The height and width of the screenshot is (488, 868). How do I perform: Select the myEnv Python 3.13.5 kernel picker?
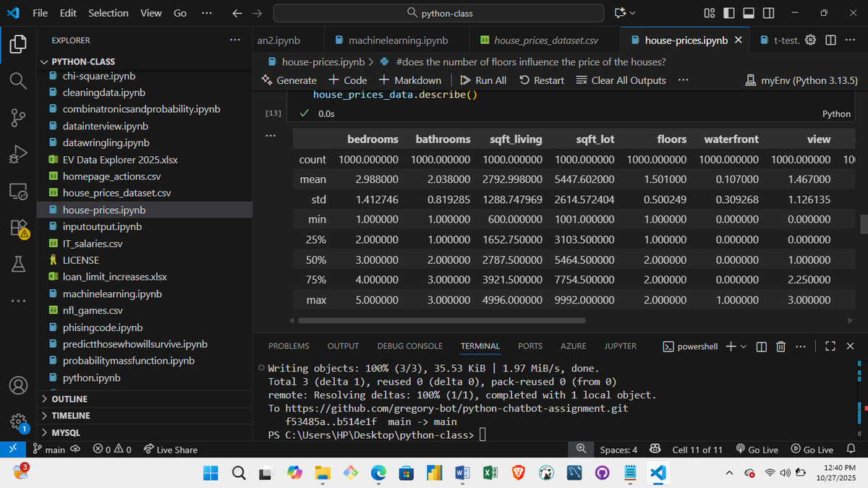click(x=801, y=80)
